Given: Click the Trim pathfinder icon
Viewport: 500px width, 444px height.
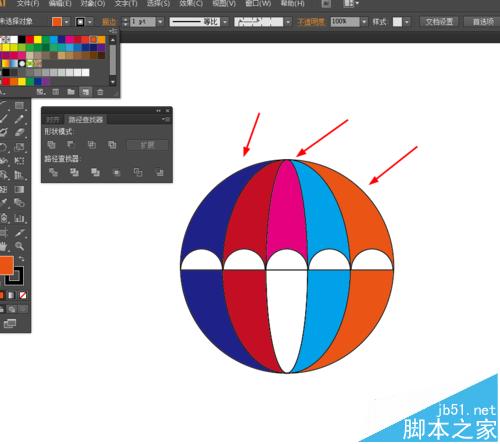Looking at the screenshot, I should tap(74, 172).
